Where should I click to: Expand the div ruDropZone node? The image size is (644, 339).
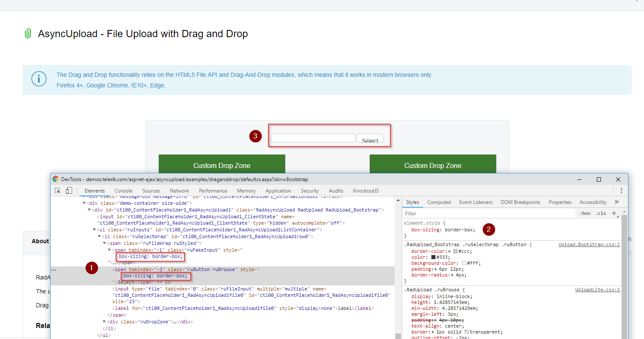pyautogui.click(x=105, y=322)
